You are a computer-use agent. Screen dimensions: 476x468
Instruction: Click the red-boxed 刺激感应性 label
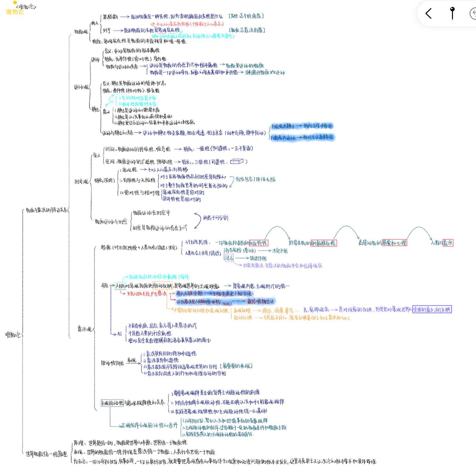(x=324, y=243)
